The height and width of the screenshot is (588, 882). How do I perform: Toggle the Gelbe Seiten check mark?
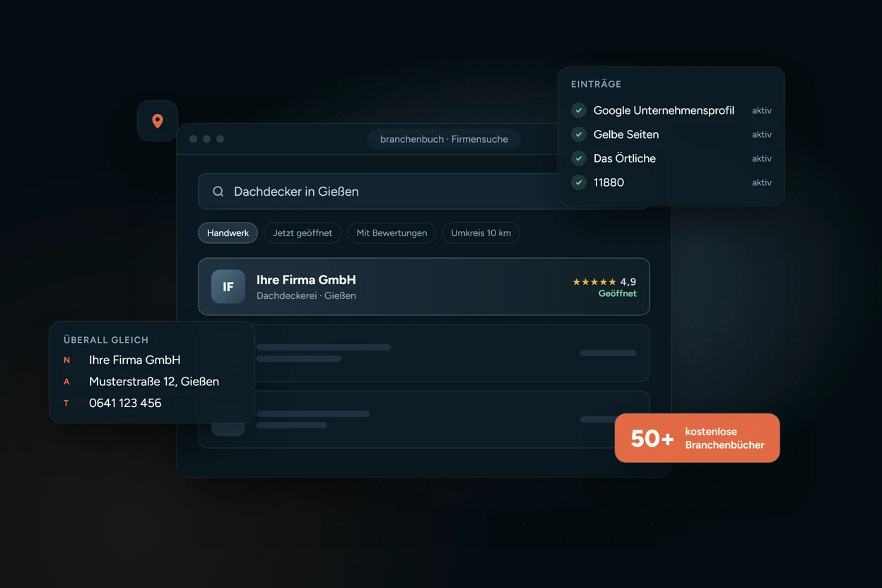click(579, 134)
